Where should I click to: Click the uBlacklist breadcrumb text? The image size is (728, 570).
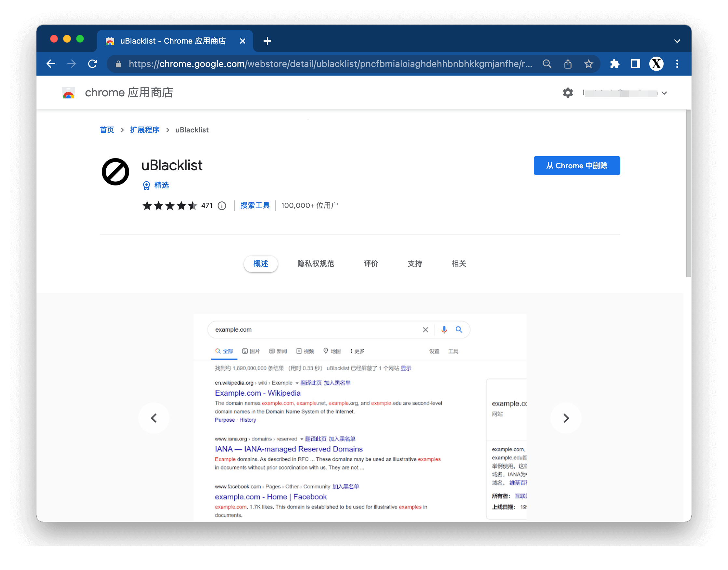(x=192, y=130)
